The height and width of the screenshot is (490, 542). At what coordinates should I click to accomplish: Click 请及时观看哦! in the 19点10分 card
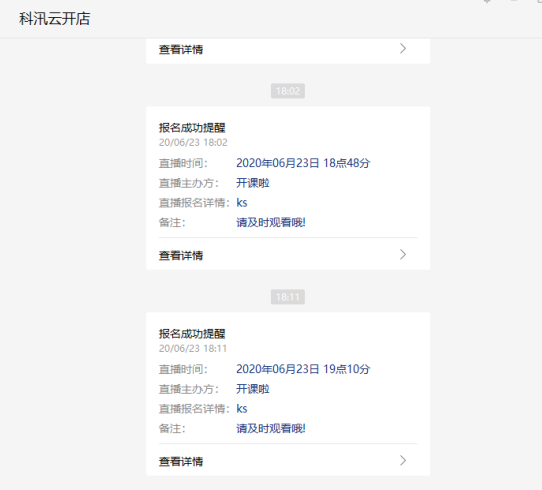(x=271, y=428)
